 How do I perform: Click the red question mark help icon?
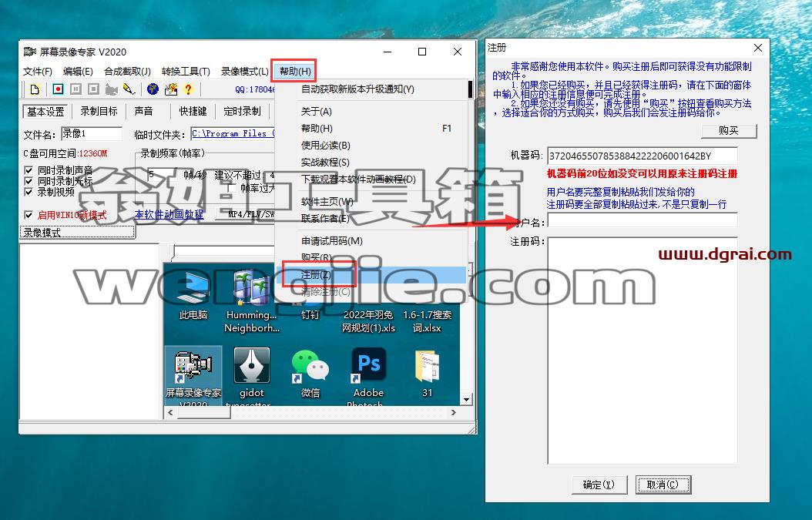[x=188, y=89]
